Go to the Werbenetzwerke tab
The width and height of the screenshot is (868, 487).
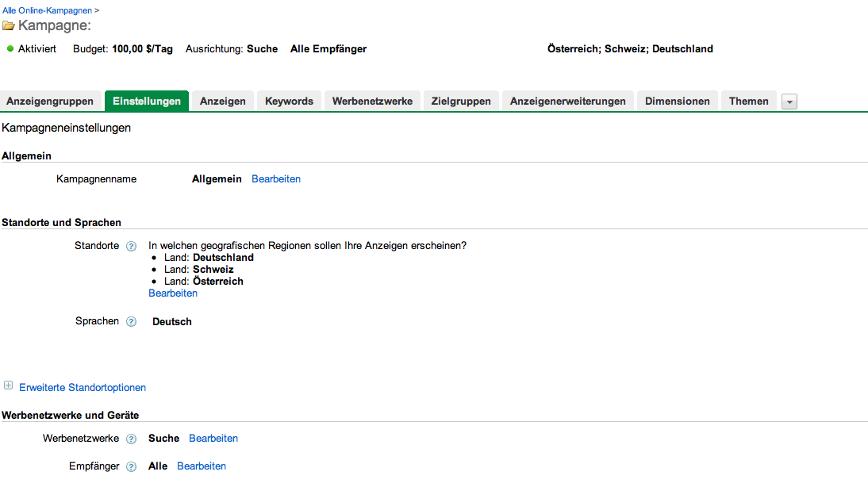click(372, 102)
